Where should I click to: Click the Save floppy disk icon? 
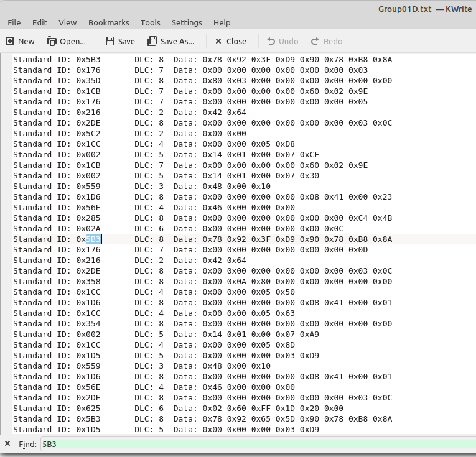110,41
